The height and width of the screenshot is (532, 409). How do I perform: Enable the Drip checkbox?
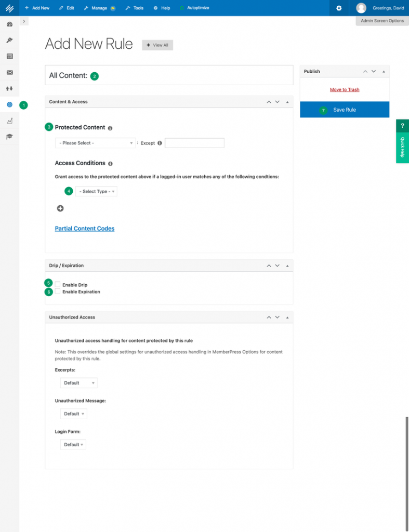[x=58, y=285]
